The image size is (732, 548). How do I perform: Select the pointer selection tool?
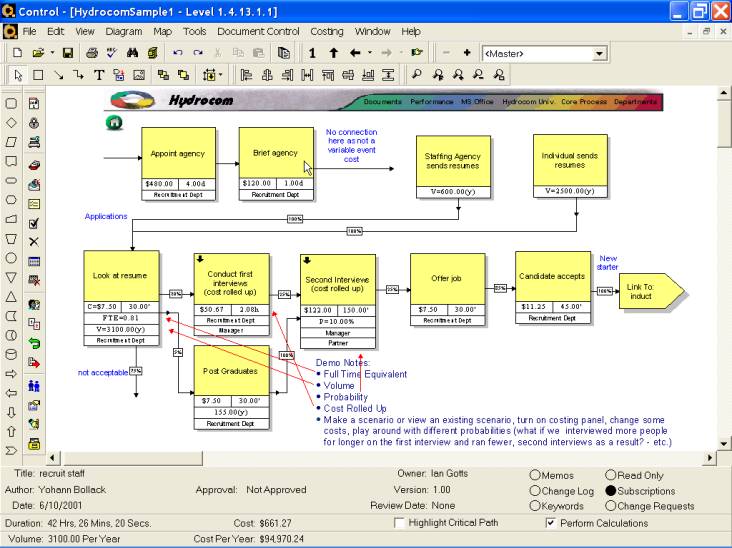(x=18, y=75)
